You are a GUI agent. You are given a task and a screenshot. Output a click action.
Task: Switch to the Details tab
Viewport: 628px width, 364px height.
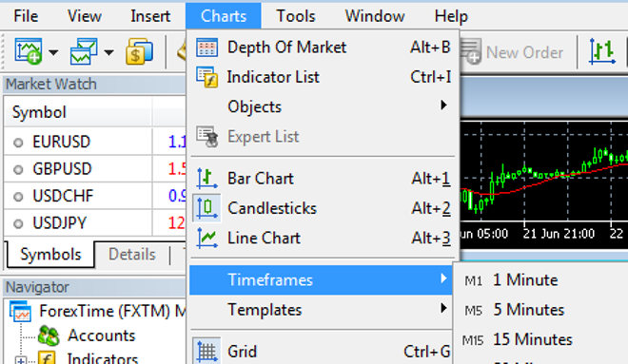[x=132, y=255]
